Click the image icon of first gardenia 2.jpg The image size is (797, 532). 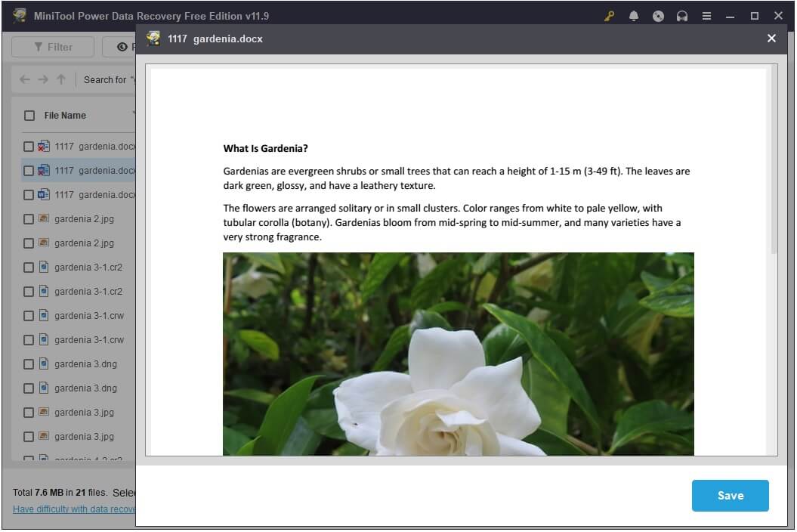[x=44, y=218]
